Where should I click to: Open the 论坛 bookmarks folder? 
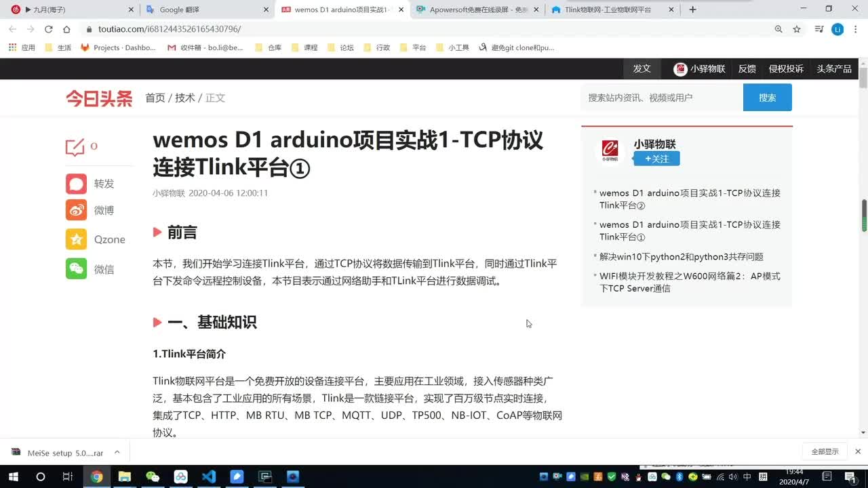[340, 47]
